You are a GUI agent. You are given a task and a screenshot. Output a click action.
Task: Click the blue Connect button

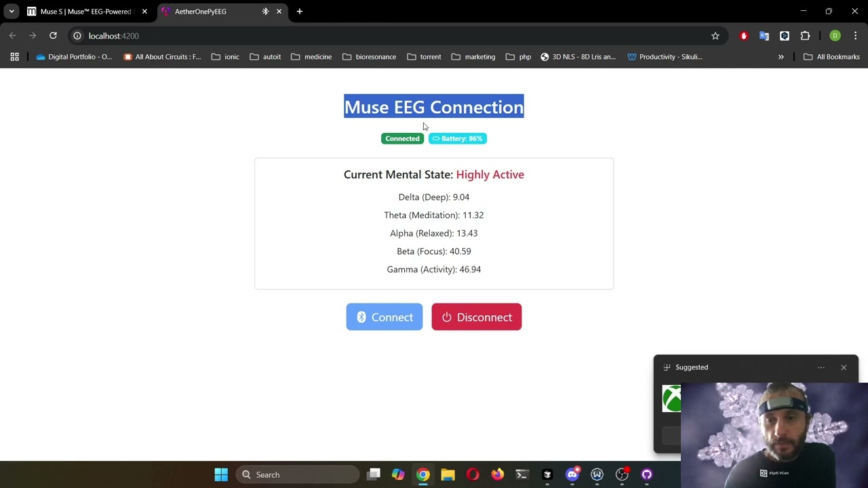[384, 317]
